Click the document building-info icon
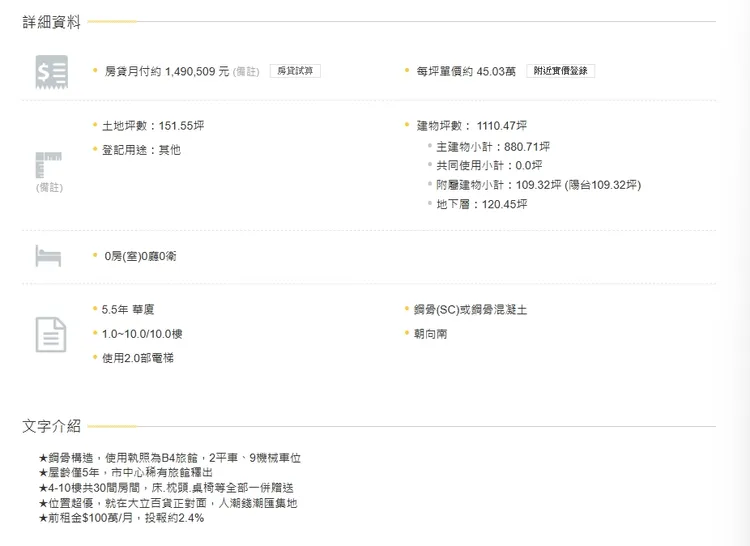The image size is (750, 546). coord(51,334)
